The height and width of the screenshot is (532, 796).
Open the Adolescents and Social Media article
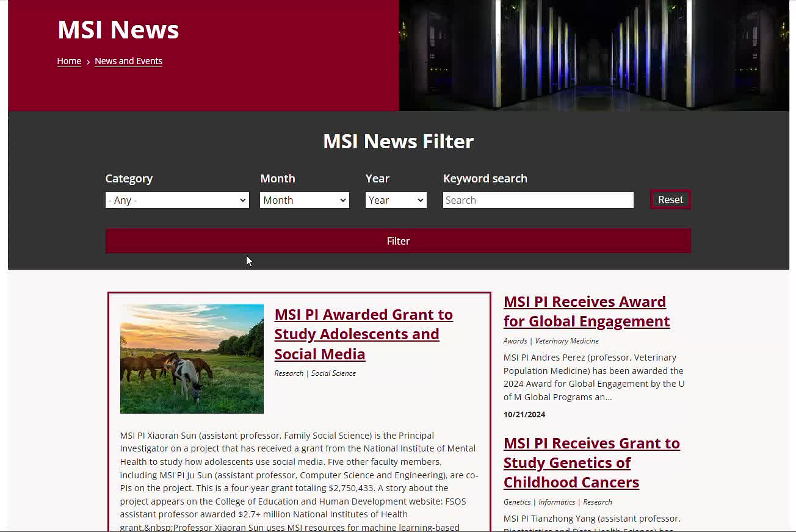363,334
